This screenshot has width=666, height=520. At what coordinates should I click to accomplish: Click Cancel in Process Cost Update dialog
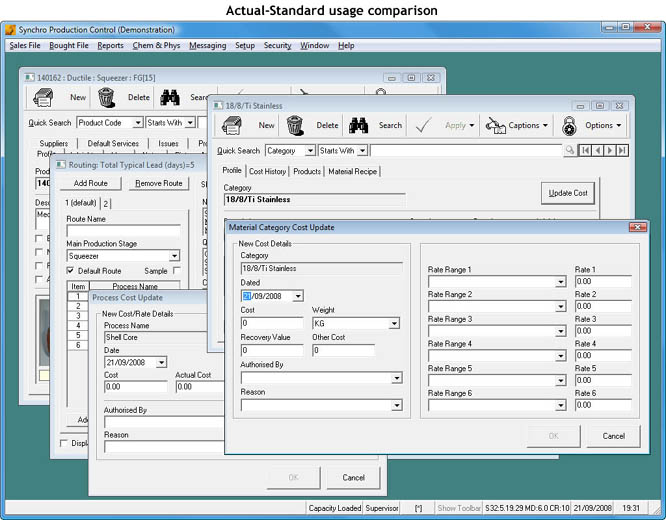(x=353, y=478)
